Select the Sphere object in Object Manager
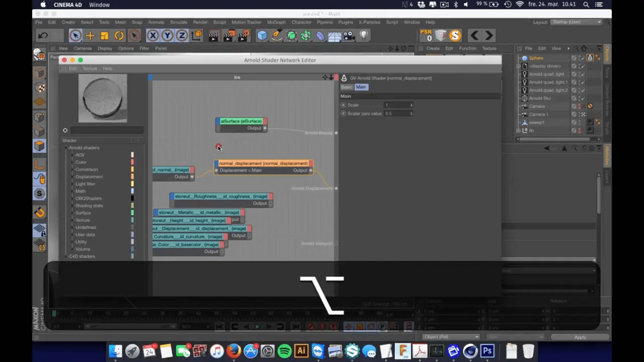Image resolution: width=644 pixels, height=362 pixels. coord(536,58)
